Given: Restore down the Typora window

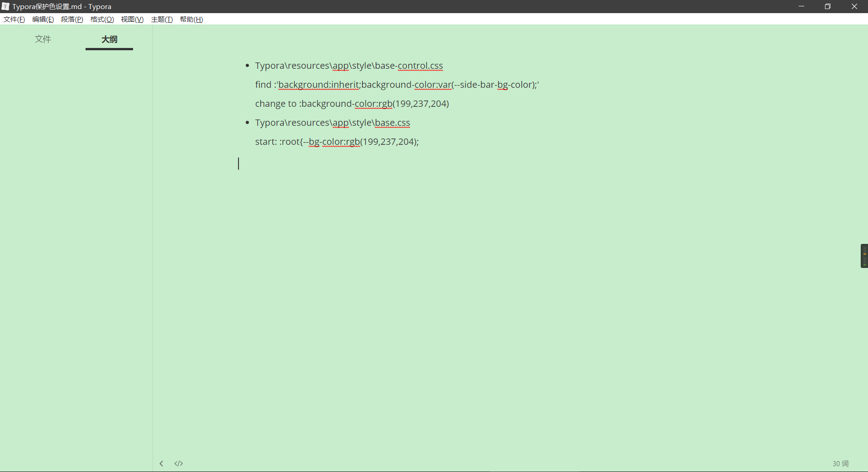Looking at the screenshot, I should click(828, 6).
